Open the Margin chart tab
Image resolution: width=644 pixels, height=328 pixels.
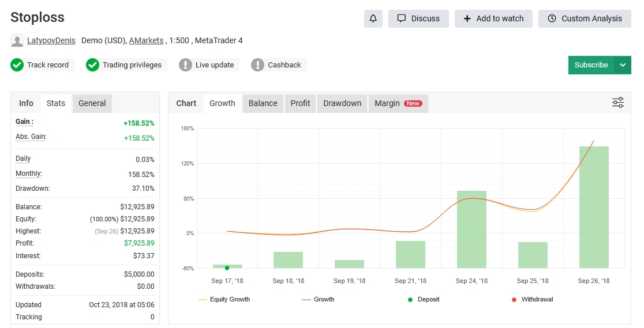click(x=398, y=103)
